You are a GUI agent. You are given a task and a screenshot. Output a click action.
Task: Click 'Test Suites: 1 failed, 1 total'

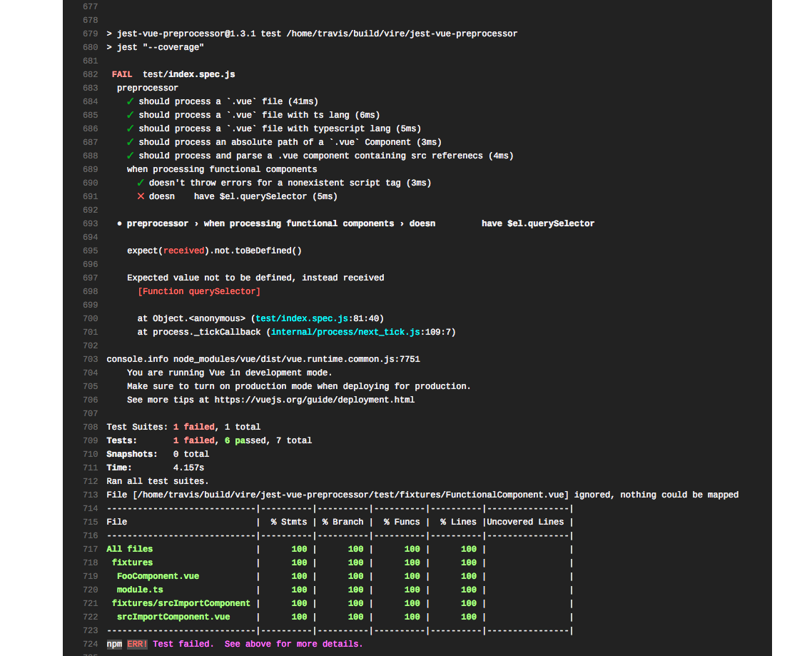click(184, 427)
